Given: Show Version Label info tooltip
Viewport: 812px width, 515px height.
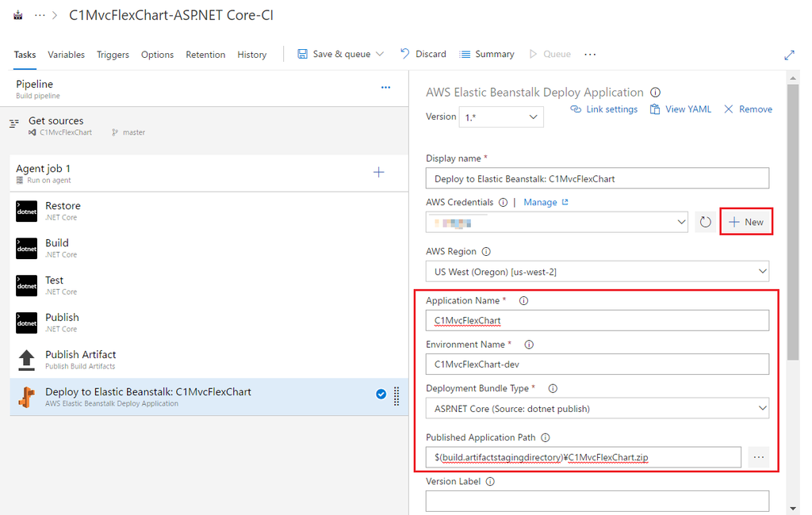Looking at the screenshot, I should coord(490,482).
